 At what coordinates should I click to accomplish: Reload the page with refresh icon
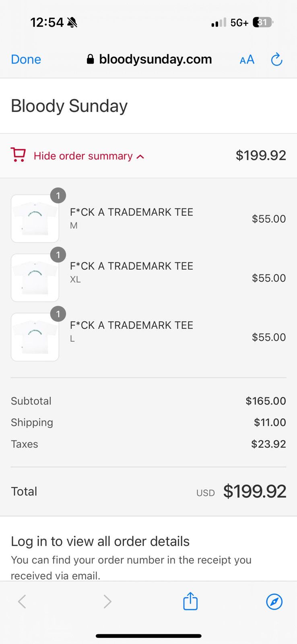[x=276, y=60]
